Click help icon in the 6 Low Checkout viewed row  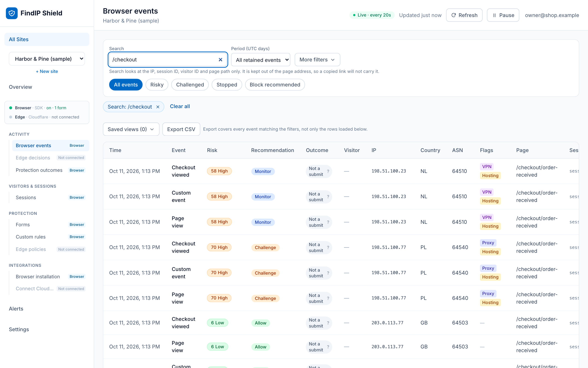tap(328, 323)
